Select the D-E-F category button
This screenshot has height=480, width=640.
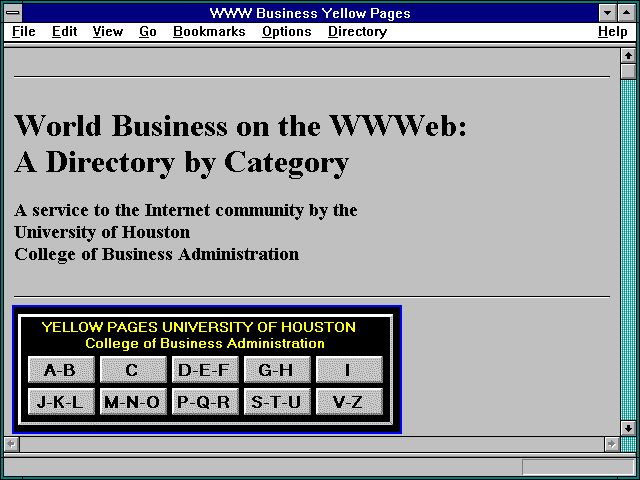pos(205,369)
